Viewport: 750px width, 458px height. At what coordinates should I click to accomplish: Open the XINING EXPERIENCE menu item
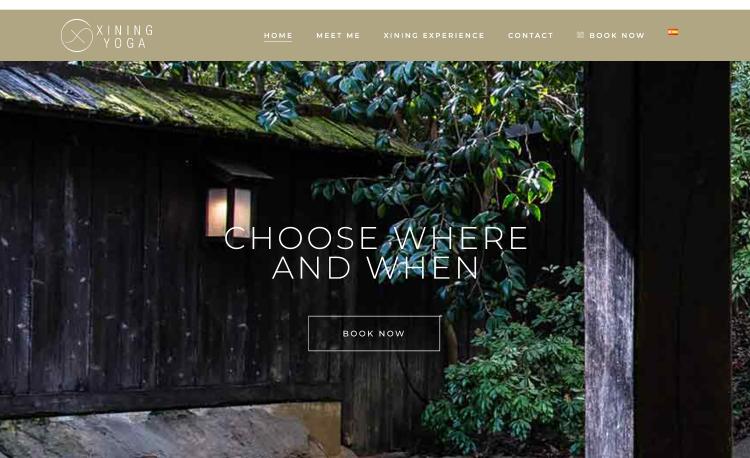434,35
